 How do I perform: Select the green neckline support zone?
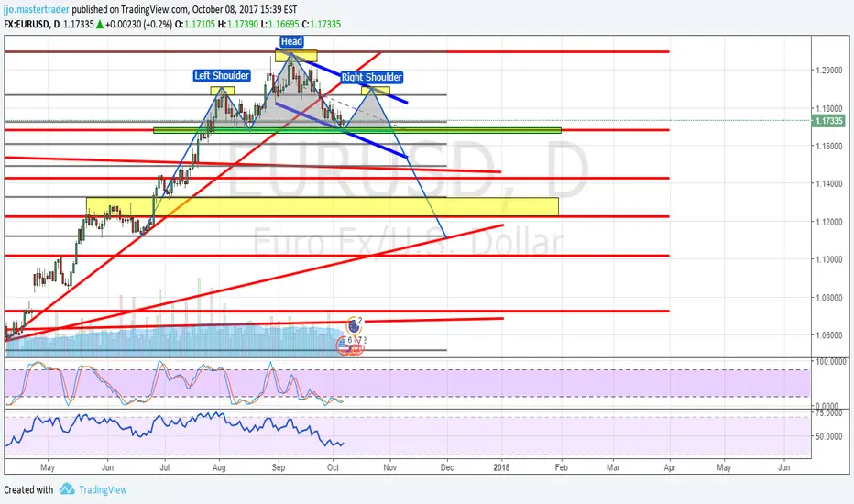pos(357,130)
